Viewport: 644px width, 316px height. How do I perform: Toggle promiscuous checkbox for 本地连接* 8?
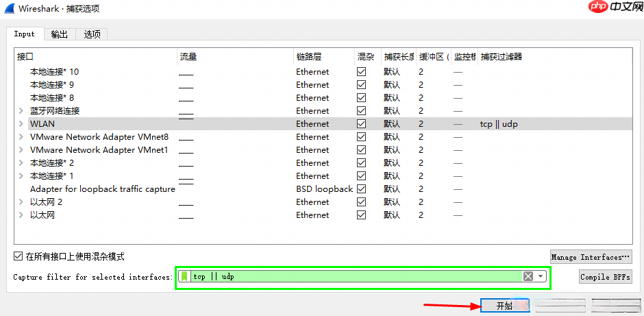[362, 98]
